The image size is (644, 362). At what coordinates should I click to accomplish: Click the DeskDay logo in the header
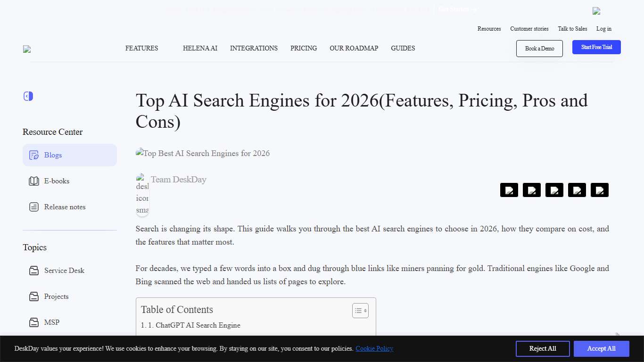[27, 49]
